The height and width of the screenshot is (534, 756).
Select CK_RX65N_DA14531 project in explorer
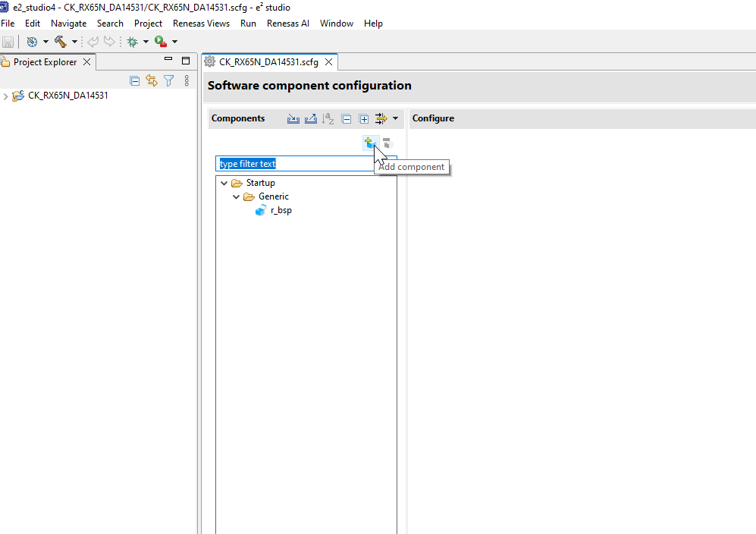click(68, 96)
